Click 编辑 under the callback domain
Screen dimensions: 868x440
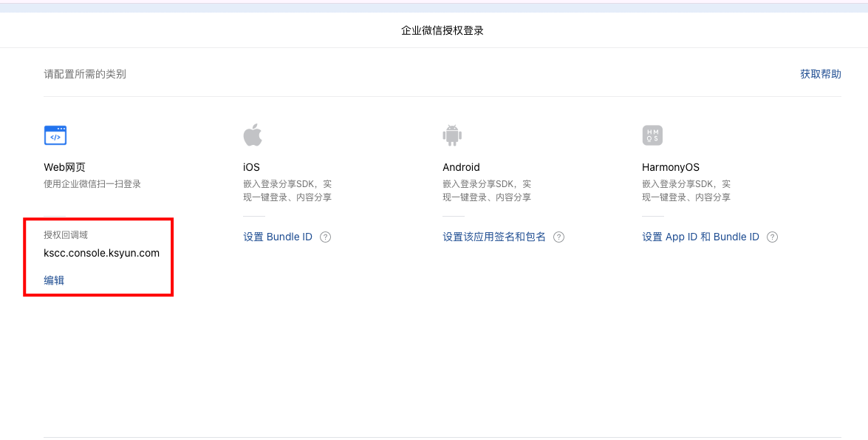pos(54,280)
